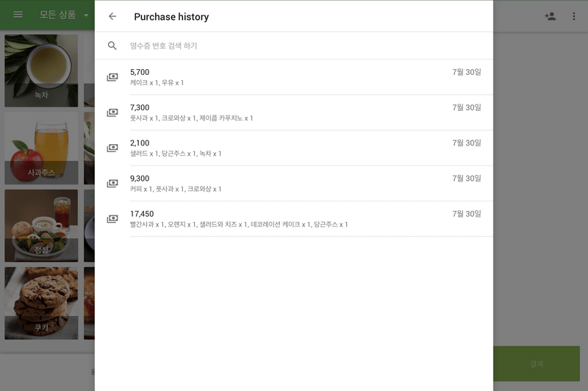
Task: Click the back arrow in Purchase history
Action: [x=112, y=16]
